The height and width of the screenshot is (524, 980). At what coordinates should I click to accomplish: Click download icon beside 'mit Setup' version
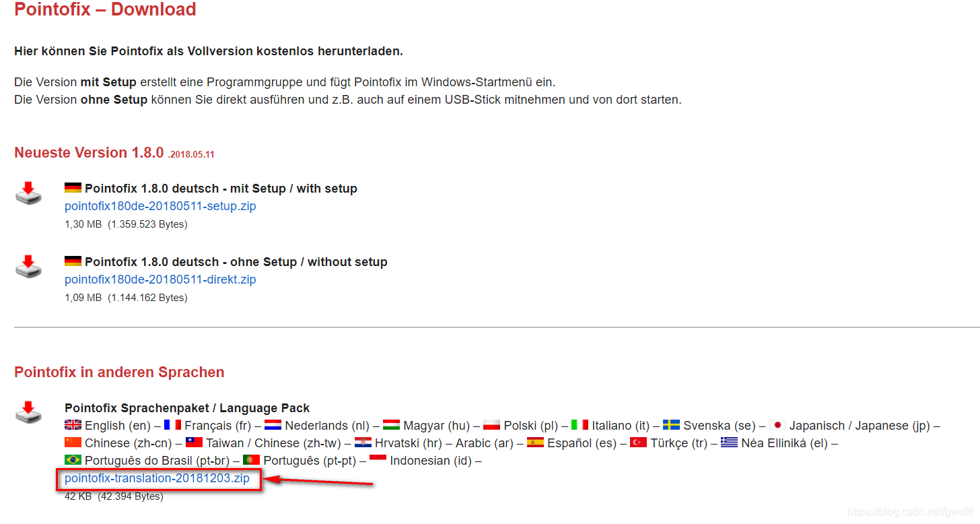point(28,193)
